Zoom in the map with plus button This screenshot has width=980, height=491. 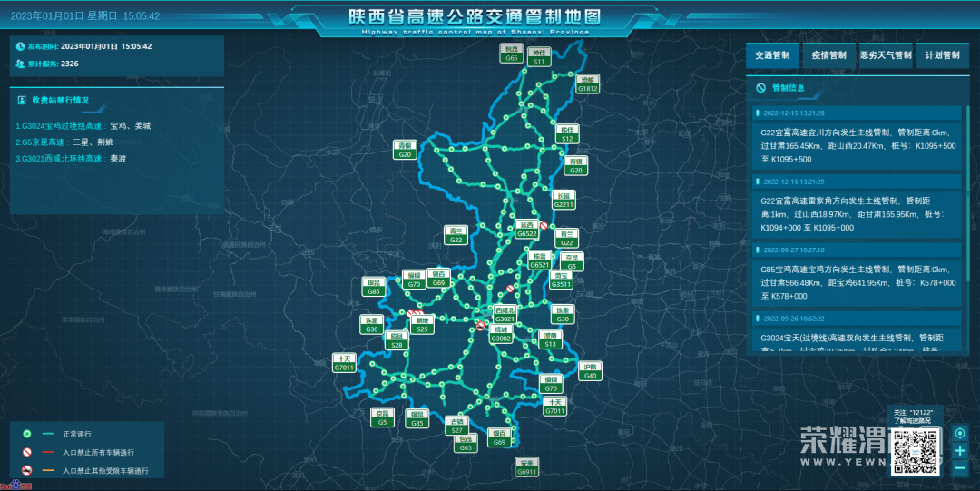click(959, 450)
